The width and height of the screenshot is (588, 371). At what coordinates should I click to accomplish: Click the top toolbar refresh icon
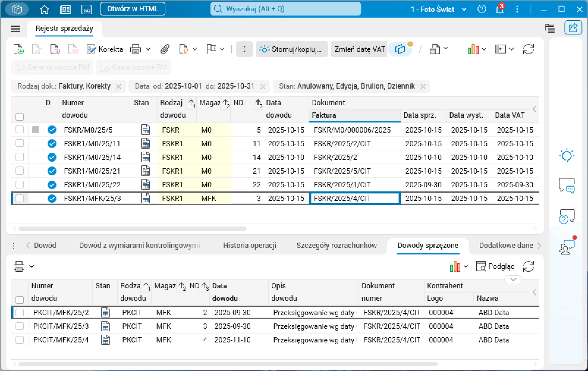pos(528,49)
